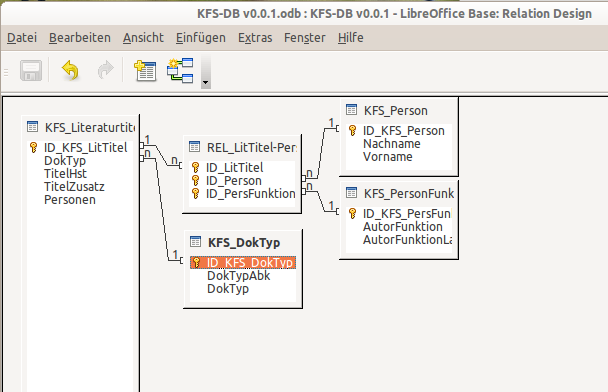Screen dimensions: 608x392
Task: Select the ID_KFS_Person field
Action: tap(403, 131)
